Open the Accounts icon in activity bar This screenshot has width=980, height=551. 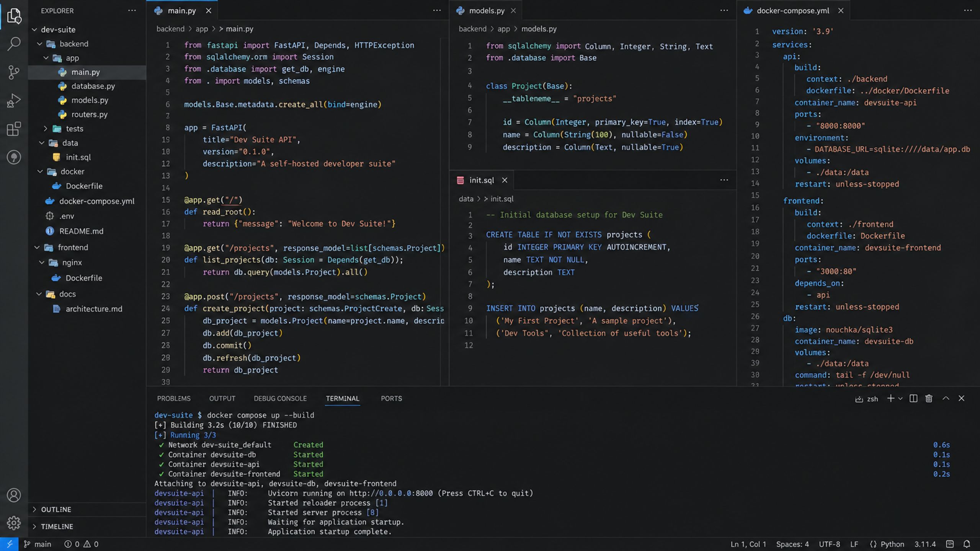(14, 495)
